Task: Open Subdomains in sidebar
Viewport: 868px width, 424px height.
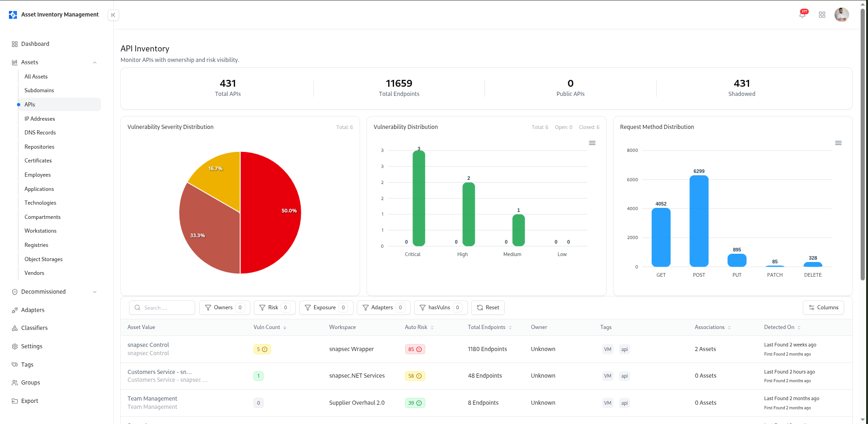Action: [39, 90]
